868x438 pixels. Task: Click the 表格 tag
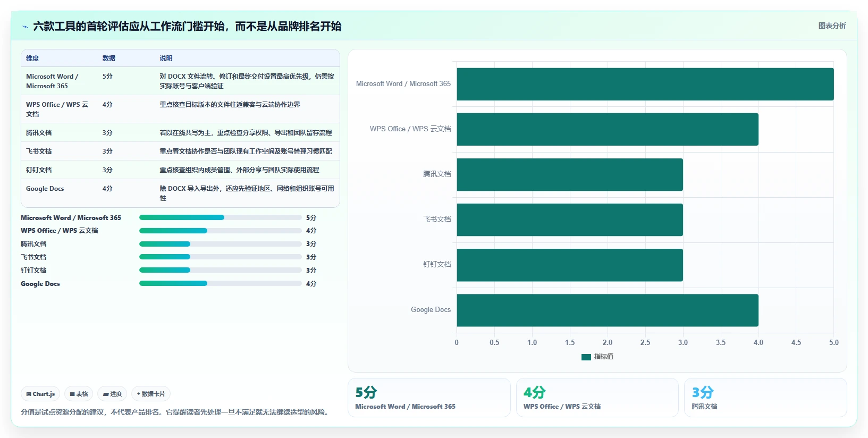click(x=79, y=394)
